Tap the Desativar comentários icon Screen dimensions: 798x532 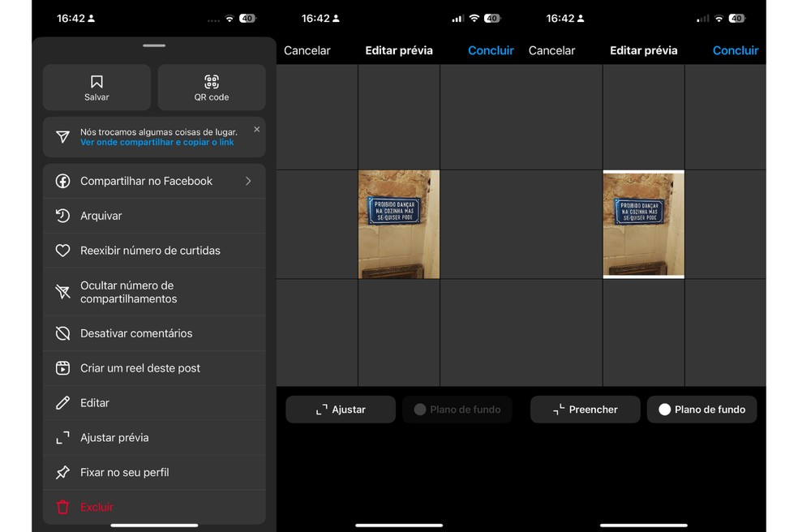pyautogui.click(x=62, y=333)
